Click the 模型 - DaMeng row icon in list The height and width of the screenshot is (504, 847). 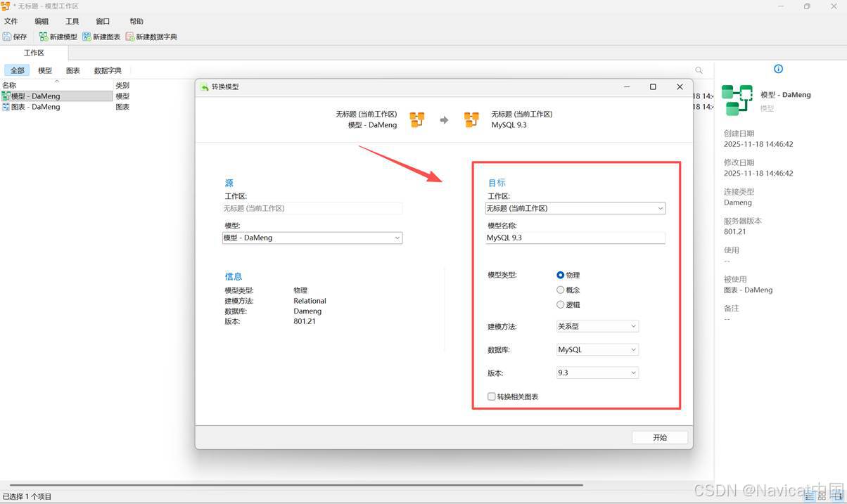pos(6,96)
